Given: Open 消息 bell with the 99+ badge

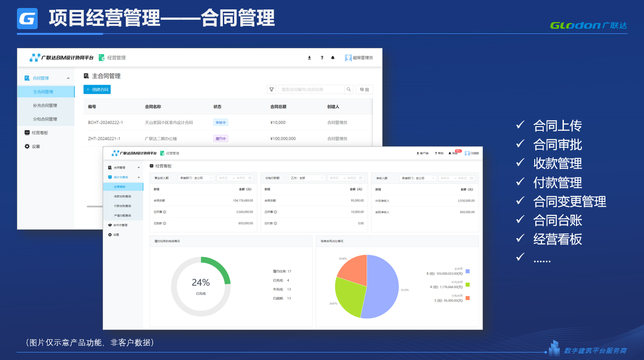Looking at the screenshot, I should pyautogui.click(x=453, y=153).
